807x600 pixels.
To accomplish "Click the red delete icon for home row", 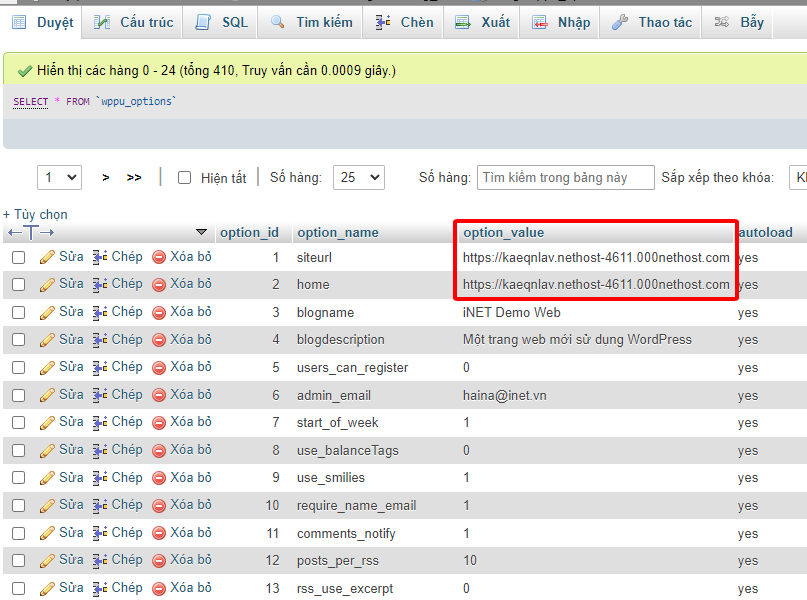I will 159,284.
